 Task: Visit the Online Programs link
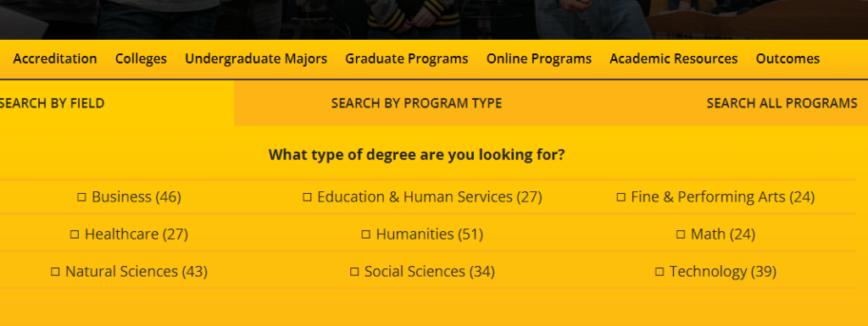[x=539, y=58]
